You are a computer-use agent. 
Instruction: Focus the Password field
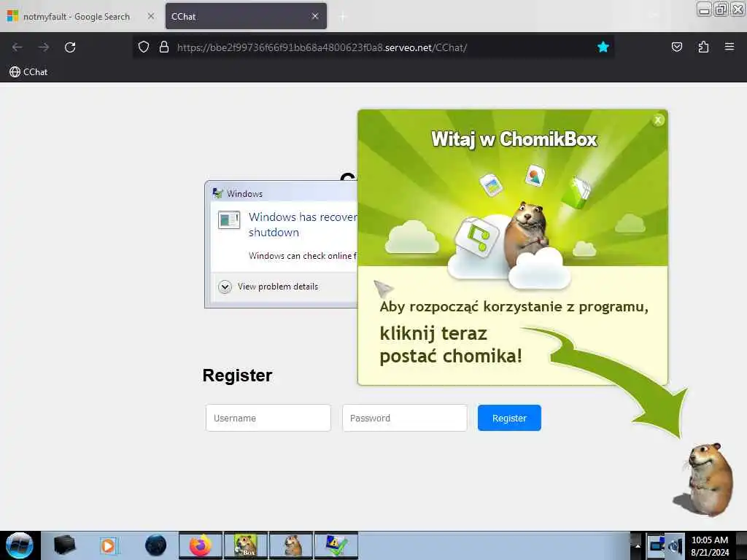[404, 418]
